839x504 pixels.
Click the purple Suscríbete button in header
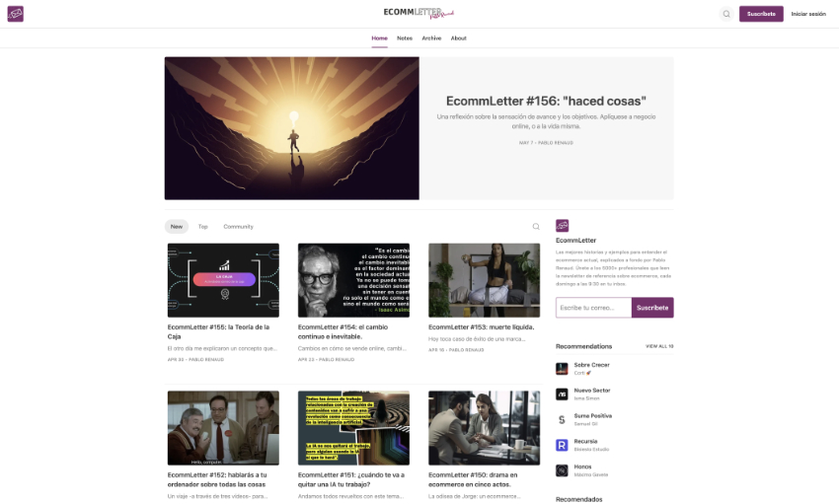point(761,14)
